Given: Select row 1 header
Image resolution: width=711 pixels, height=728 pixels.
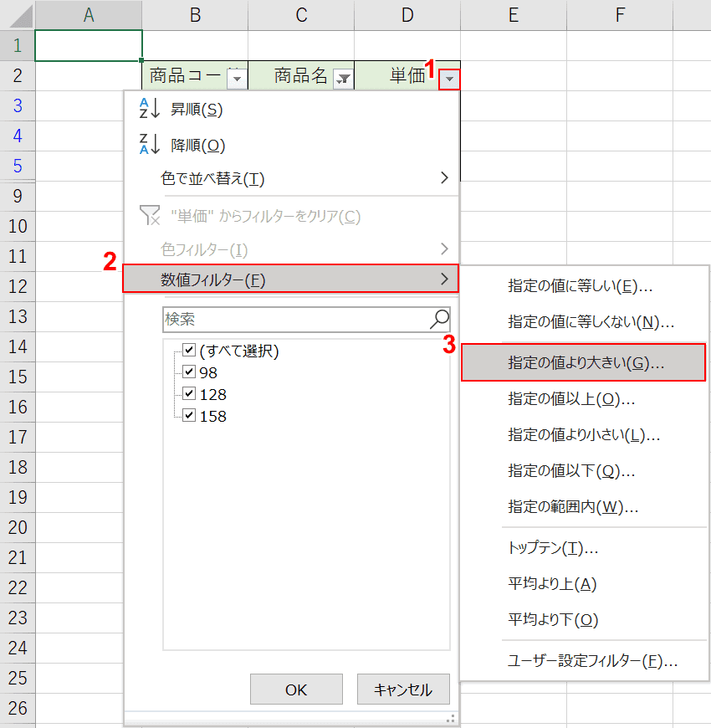Looking at the screenshot, I should point(18,45).
